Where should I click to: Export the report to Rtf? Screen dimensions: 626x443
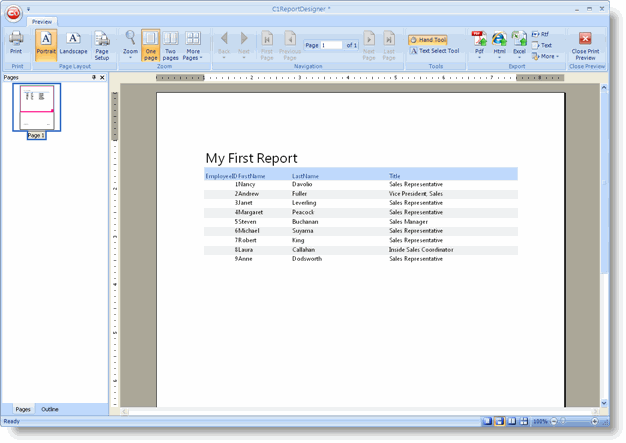[x=541, y=34]
